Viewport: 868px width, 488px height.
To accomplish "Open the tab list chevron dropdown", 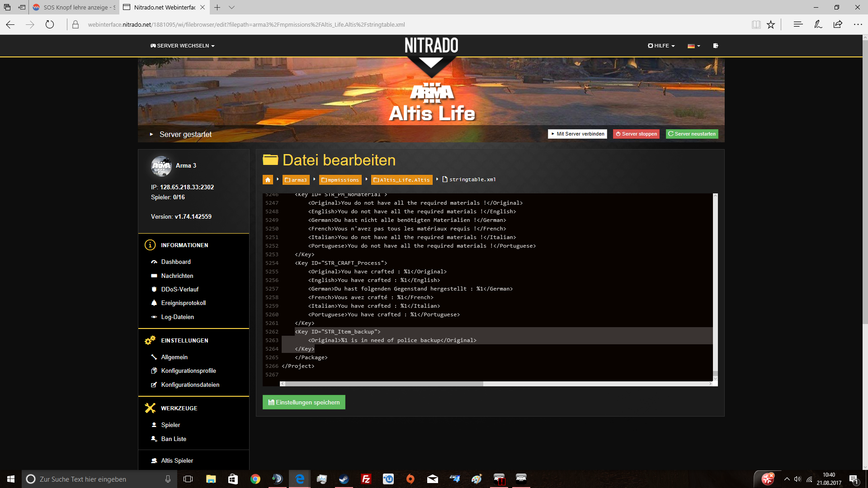I will 232,7.
